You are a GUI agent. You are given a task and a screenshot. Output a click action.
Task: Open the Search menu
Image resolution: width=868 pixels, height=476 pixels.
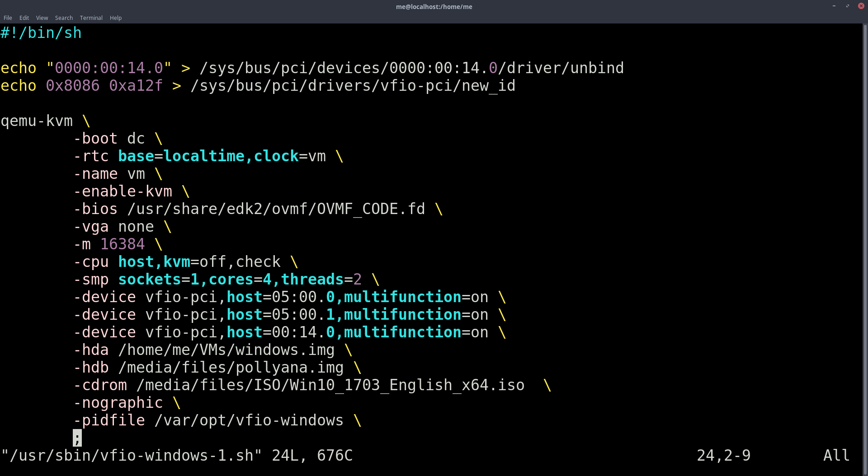[x=64, y=18]
